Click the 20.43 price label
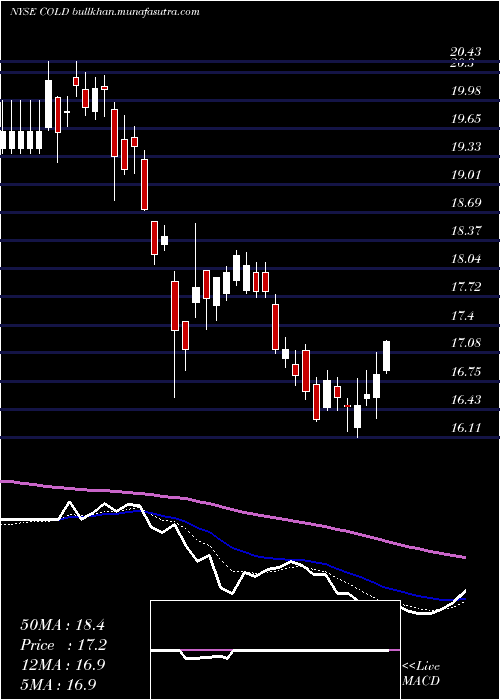The image size is (500, 700). (466, 52)
